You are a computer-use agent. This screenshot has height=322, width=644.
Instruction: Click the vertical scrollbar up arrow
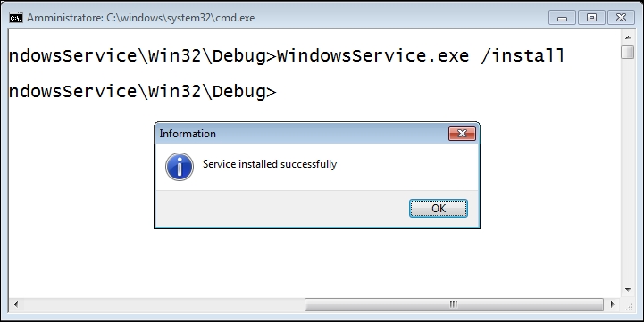(x=628, y=37)
